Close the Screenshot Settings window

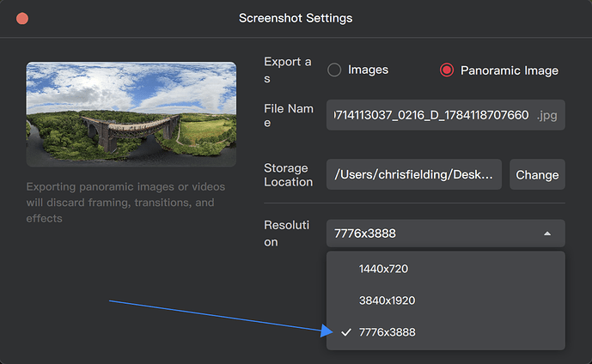point(22,18)
